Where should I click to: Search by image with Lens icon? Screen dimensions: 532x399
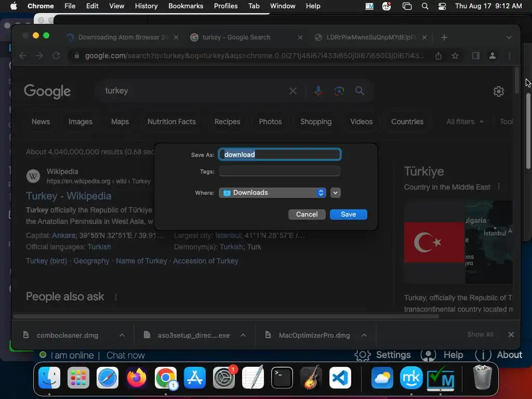pyautogui.click(x=339, y=91)
